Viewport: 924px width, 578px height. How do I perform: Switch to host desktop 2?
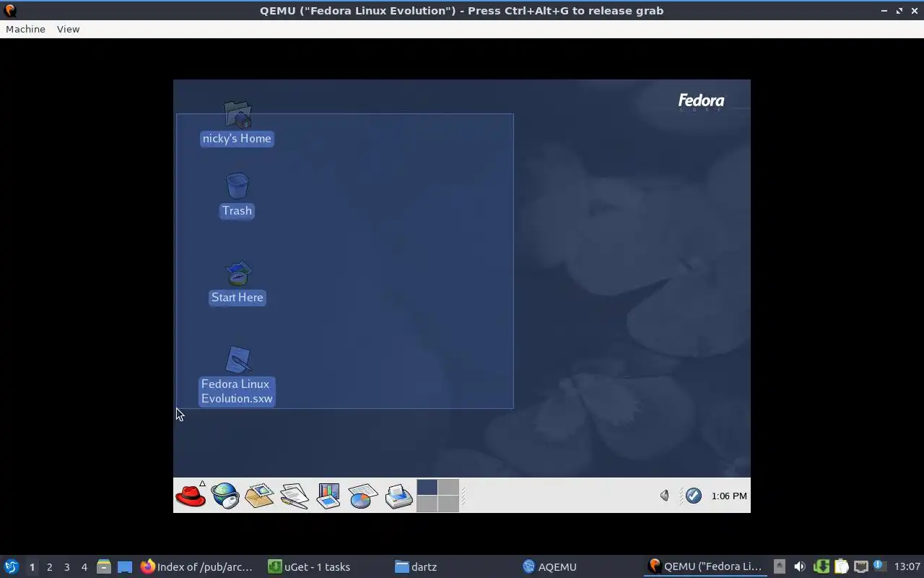point(49,567)
